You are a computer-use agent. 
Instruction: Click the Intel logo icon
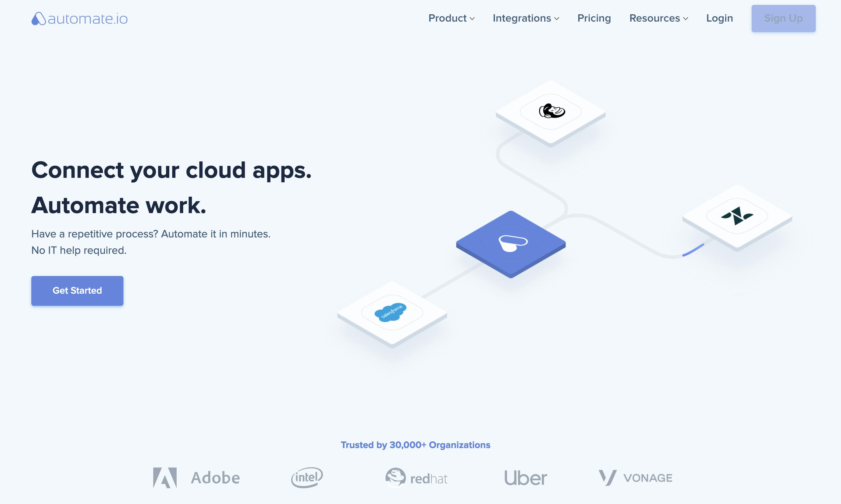pyautogui.click(x=306, y=477)
